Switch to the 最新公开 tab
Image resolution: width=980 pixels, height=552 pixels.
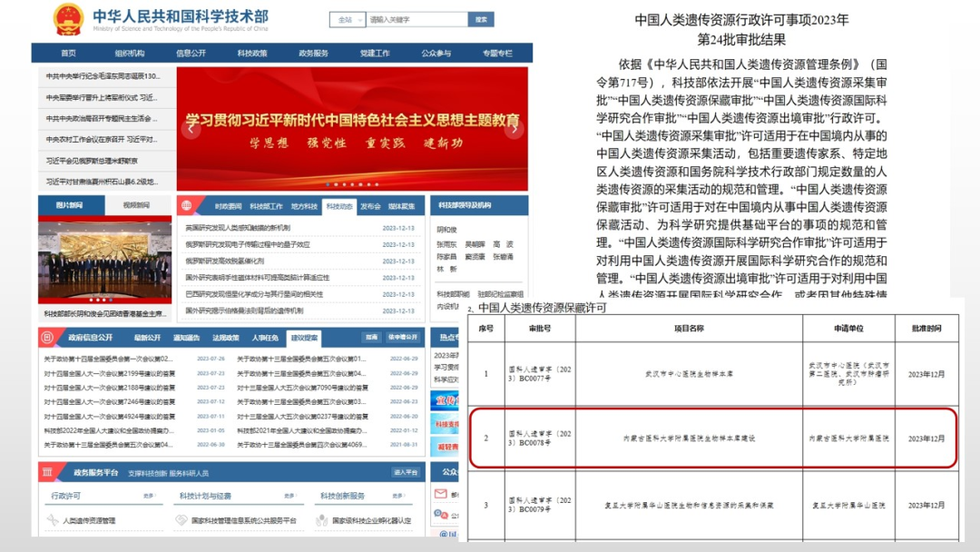tap(148, 338)
